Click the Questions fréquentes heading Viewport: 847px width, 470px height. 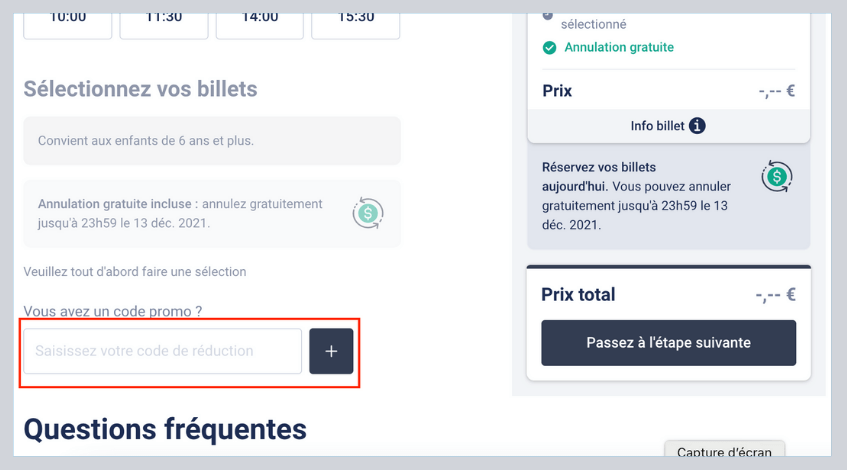(x=165, y=429)
